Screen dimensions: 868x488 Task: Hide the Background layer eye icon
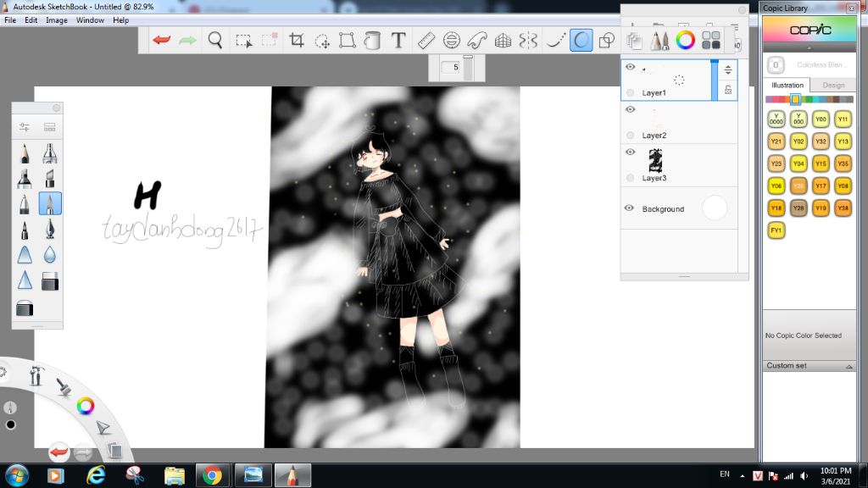(630, 208)
